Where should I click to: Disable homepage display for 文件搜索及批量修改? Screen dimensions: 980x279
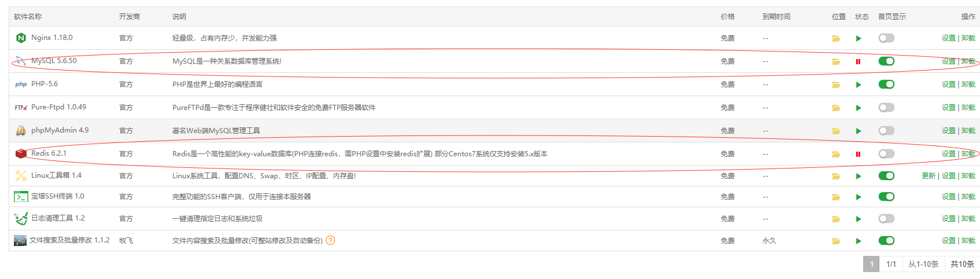(886, 241)
